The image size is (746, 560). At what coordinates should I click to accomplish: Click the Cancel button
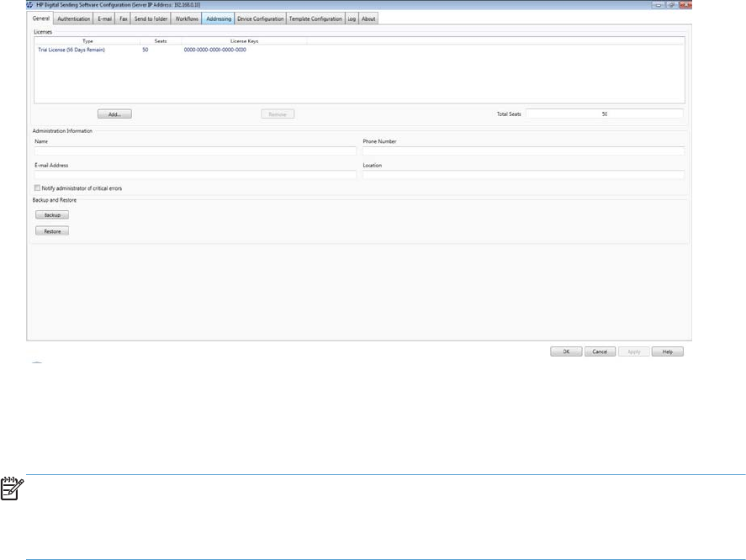[600, 351]
